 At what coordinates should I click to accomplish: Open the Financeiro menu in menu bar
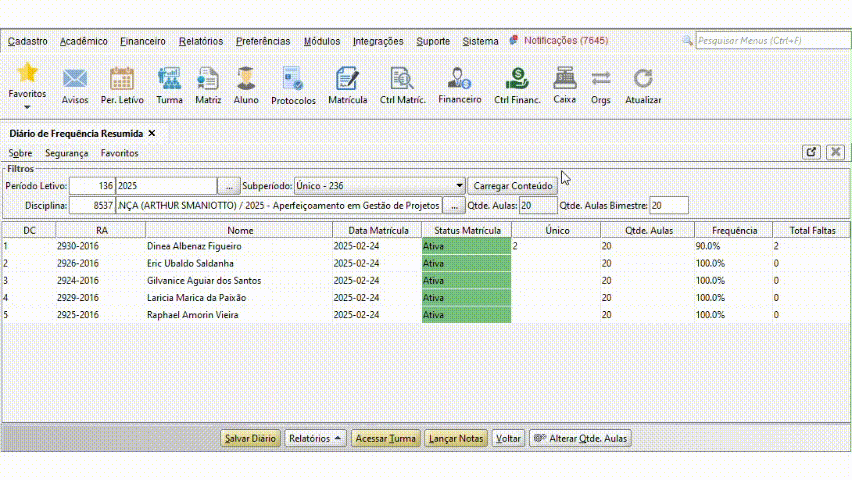[143, 41]
